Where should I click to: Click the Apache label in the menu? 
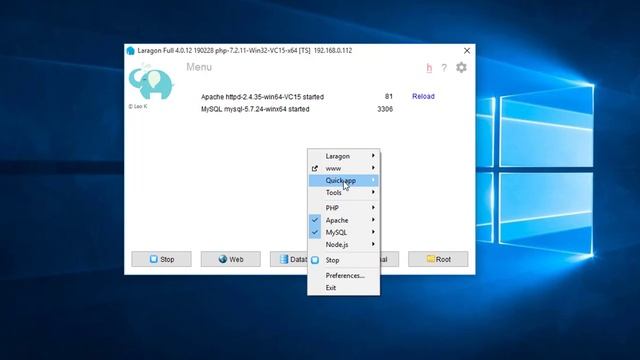(x=337, y=220)
